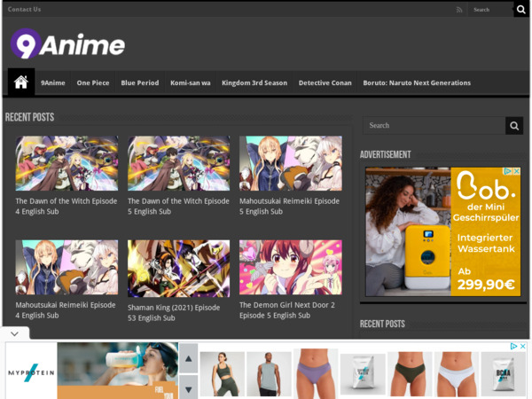
Task: Click the woman drinking shaker ad image
Action: pyautogui.click(x=118, y=371)
